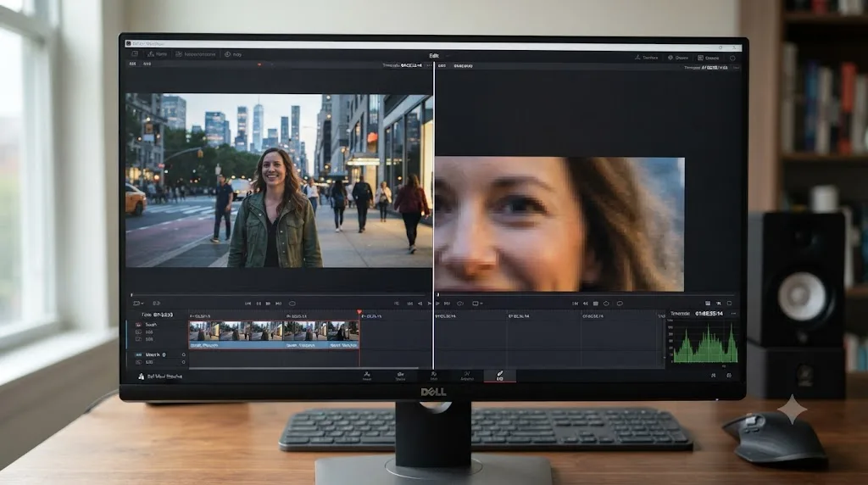Toggle the loop icon beside right viewer play button
Viewport: 868px width, 485px height.
(460, 304)
